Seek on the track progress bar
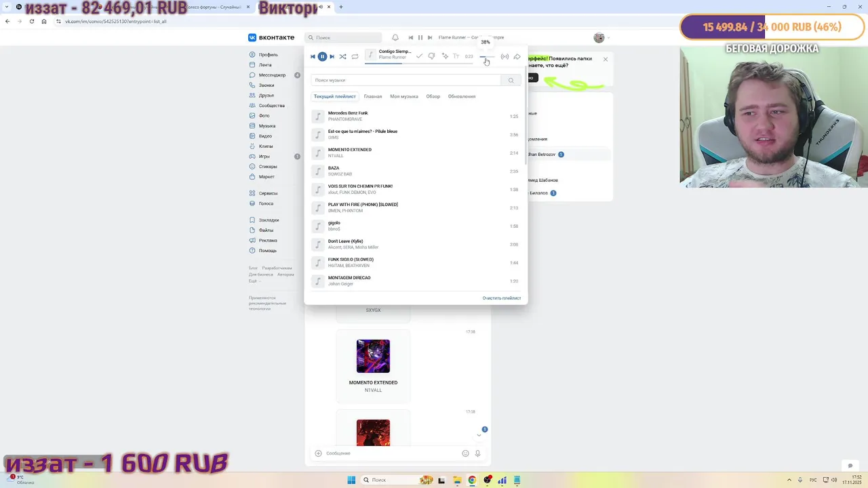The width and height of the screenshot is (868, 488). 418,63
